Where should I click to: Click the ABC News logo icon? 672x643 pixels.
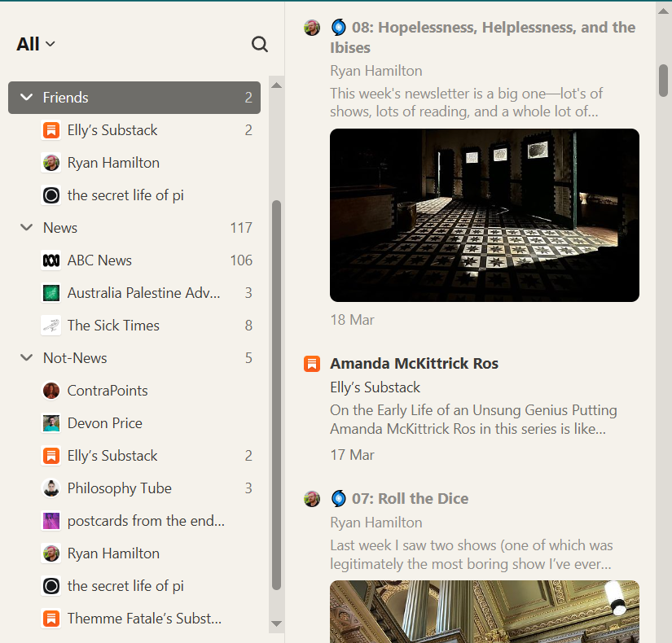click(x=51, y=260)
